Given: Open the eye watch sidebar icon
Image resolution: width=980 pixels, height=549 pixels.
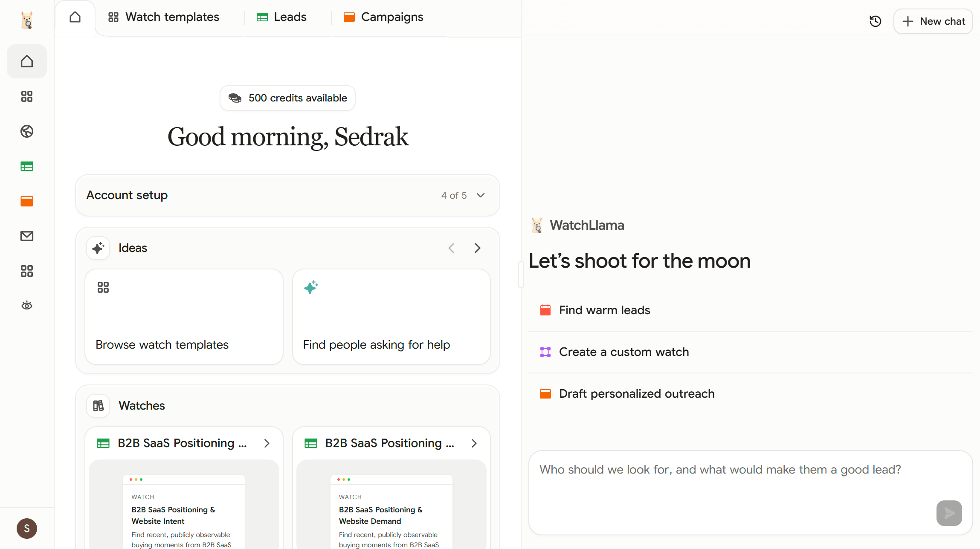Looking at the screenshot, I should pos(27,305).
